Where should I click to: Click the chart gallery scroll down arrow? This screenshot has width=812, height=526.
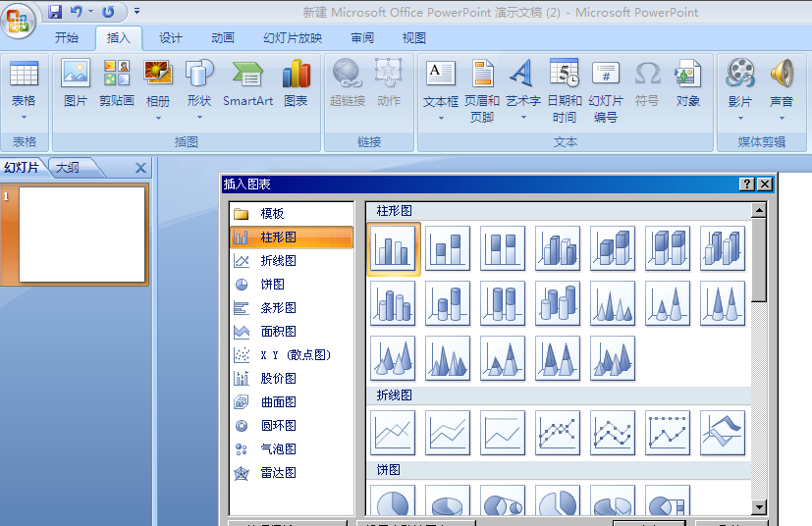click(759, 507)
